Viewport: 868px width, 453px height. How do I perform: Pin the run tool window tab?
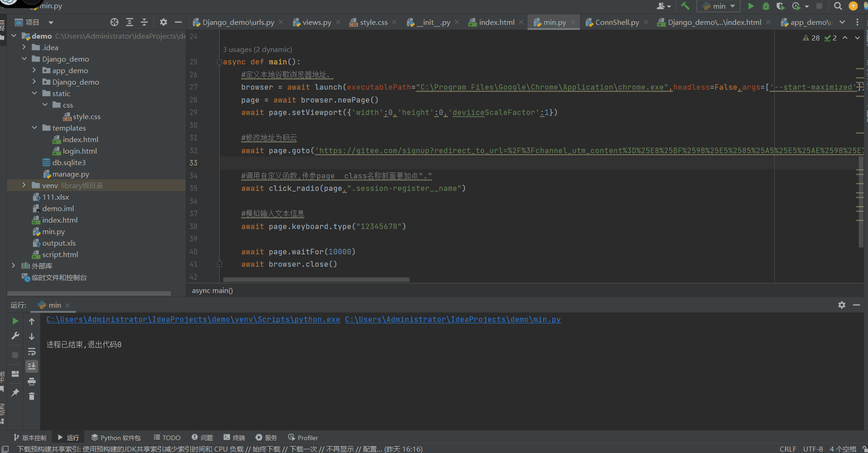[x=15, y=393]
